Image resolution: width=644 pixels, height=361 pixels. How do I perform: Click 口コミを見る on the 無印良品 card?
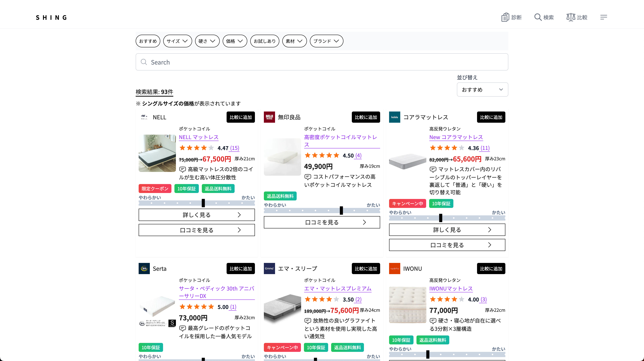tap(322, 222)
